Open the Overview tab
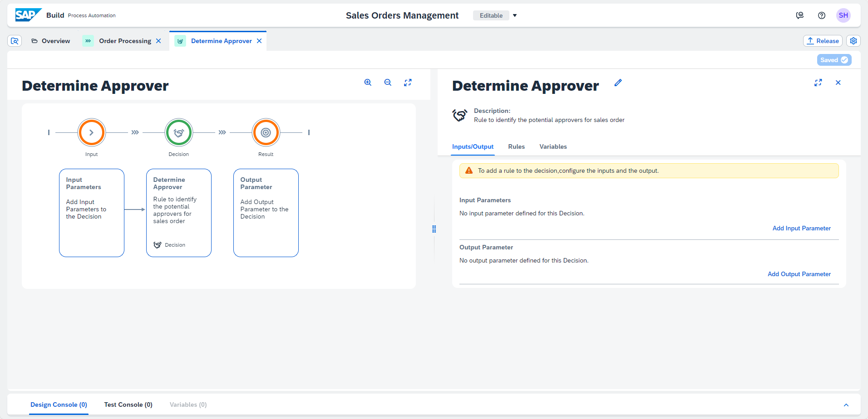The image size is (868, 419). point(50,41)
